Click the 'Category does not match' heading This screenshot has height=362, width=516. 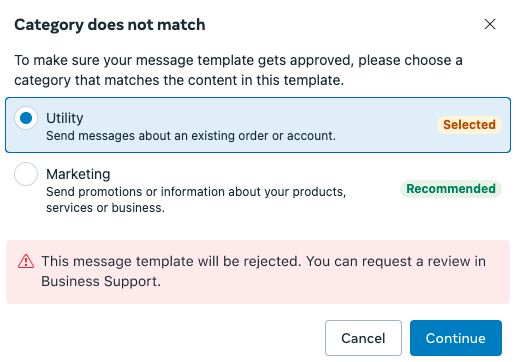click(110, 25)
